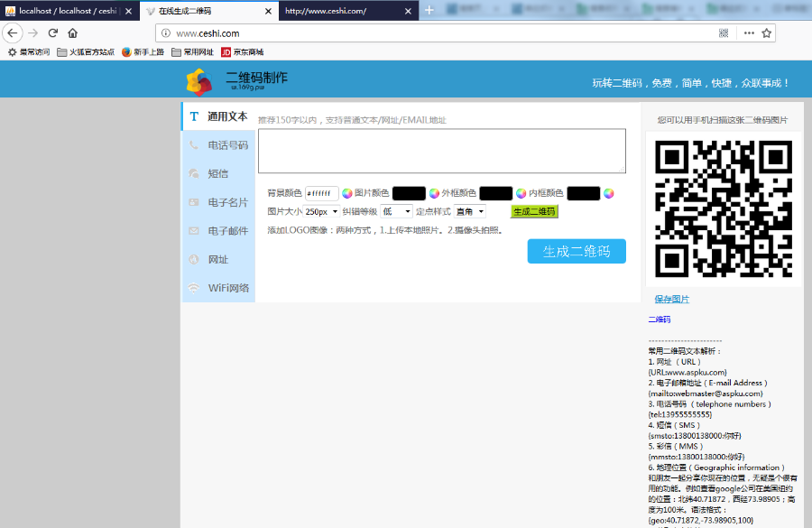Switch to the localhost / ceshi tab
Viewport: 812px width, 528px height.
tap(69, 11)
